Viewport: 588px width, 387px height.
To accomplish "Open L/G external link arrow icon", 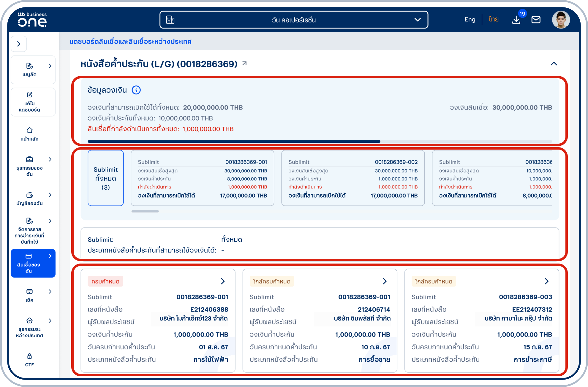I will pos(244,64).
